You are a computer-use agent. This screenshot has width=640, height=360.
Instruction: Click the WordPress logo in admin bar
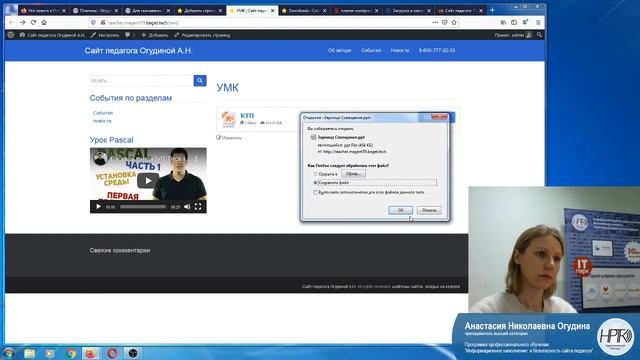pyautogui.click(x=11, y=35)
